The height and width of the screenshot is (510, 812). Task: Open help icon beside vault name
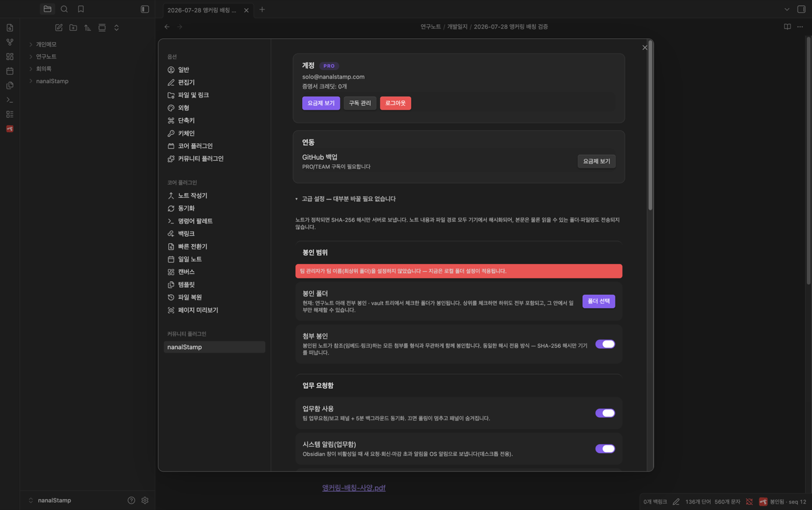(x=131, y=500)
